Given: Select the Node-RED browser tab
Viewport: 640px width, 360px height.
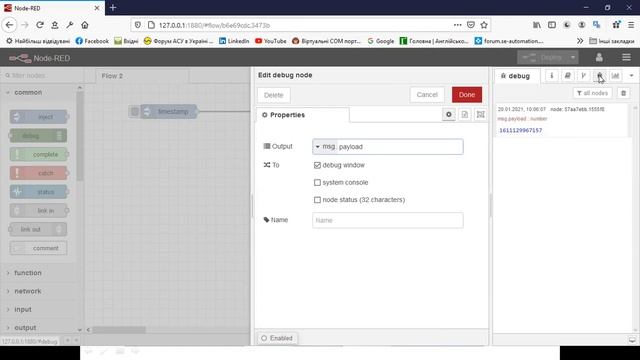Looking at the screenshot, I should [x=52, y=8].
